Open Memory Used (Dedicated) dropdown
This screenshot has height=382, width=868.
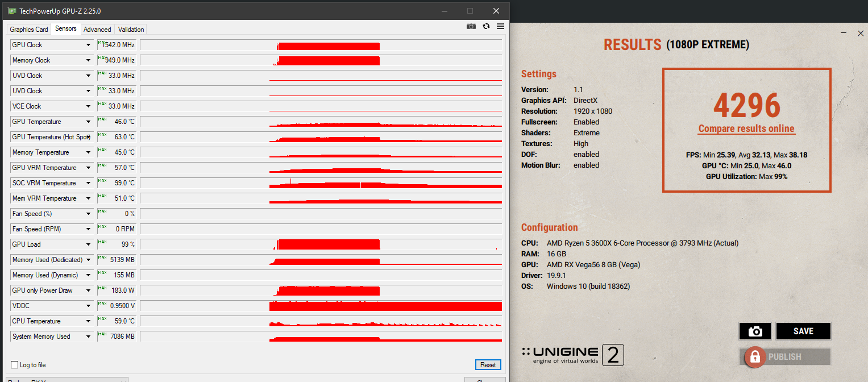89,260
